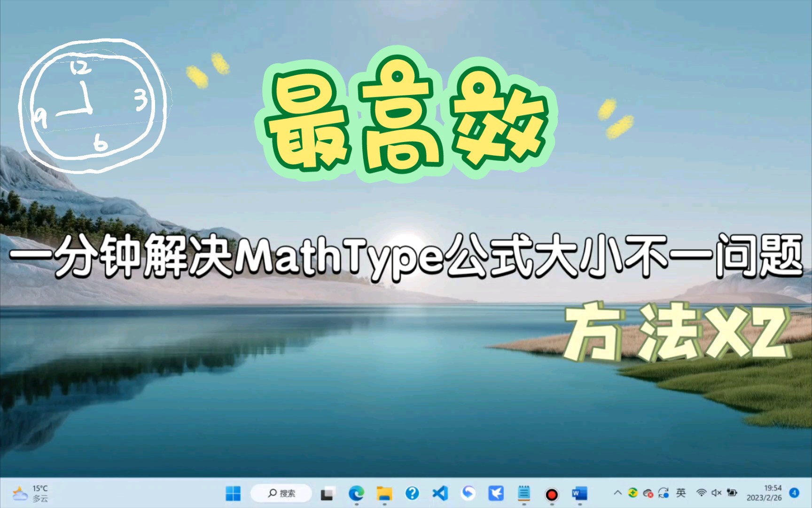
Task: Open the cloud tray icon with the red error badge
Action: pyautogui.click(x=648, y=493)
